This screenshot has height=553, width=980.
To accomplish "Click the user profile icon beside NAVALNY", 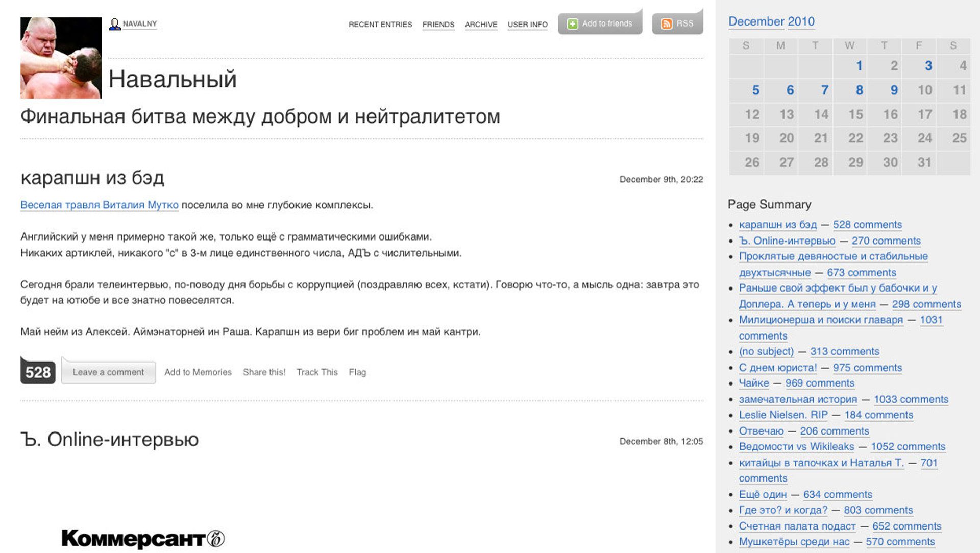I will pos(115,24).
